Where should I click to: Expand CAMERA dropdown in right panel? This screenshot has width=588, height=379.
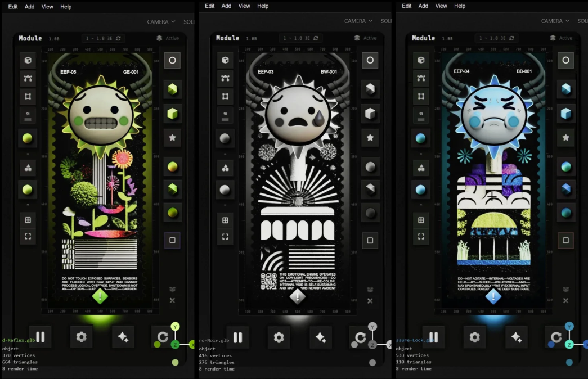555,21
